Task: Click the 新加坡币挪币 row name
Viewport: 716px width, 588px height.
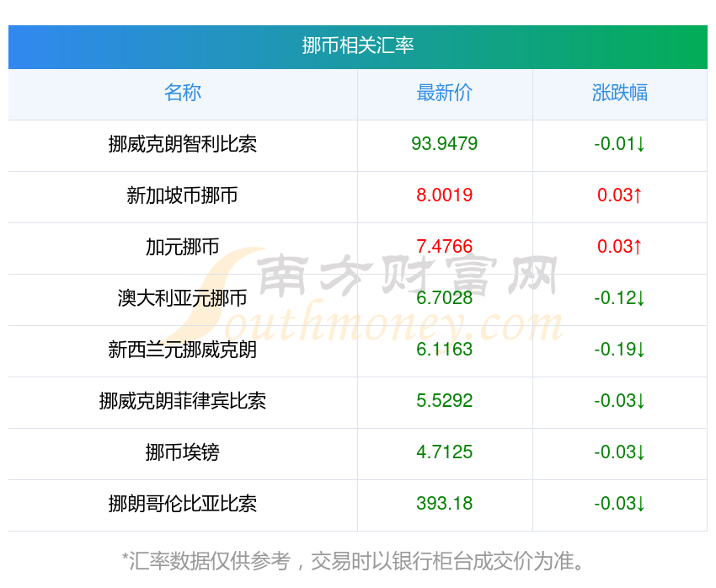Action: (x=183, y=195)
